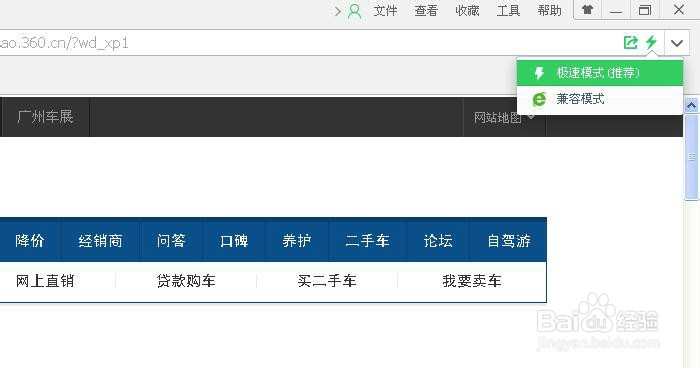Click the vertical scrollbar thumb

(x=692, y=157)
